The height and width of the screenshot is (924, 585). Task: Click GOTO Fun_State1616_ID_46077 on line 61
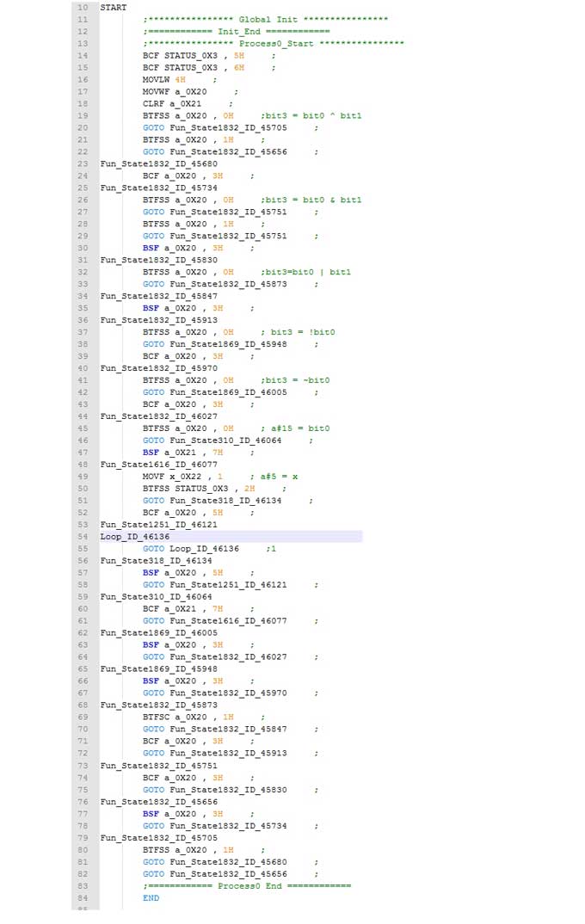[x=214, y=621]
